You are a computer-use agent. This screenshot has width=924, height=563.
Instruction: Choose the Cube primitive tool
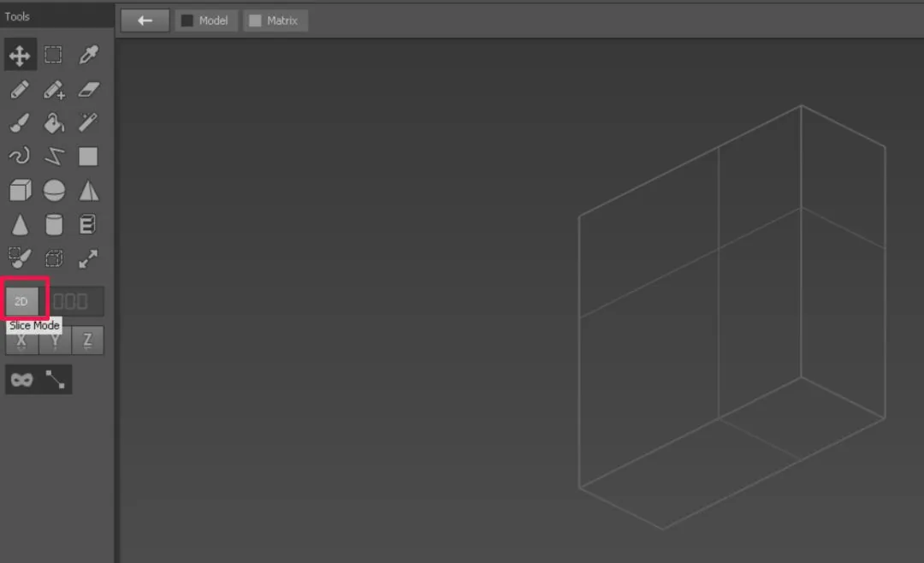click(x=20, y=191)
